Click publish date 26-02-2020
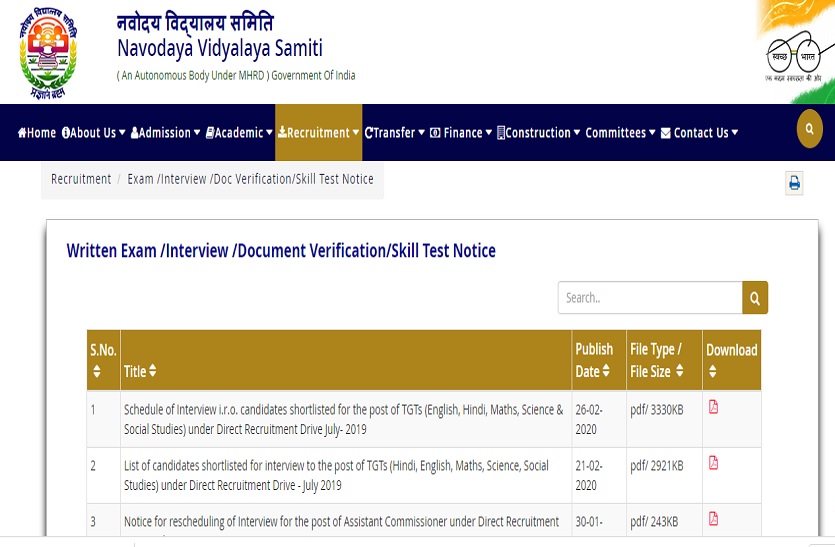Viewport: 835px width, 547px height. coord(589,419)
